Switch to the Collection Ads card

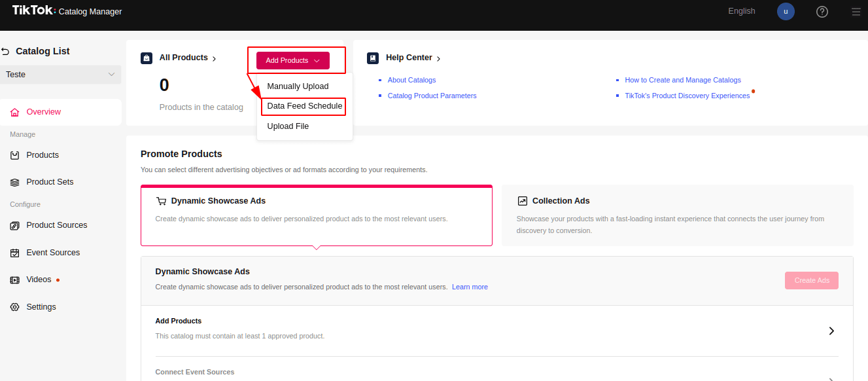[677, 215]
